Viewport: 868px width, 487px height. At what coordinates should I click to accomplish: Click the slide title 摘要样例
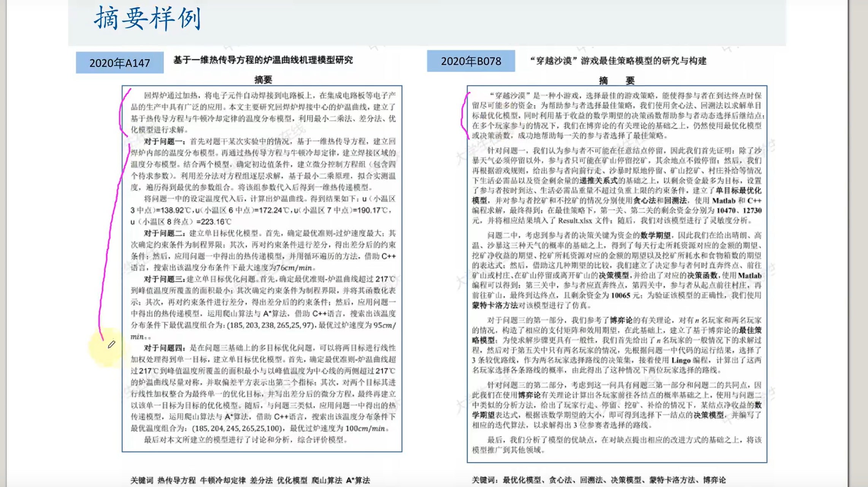point(148,18)
